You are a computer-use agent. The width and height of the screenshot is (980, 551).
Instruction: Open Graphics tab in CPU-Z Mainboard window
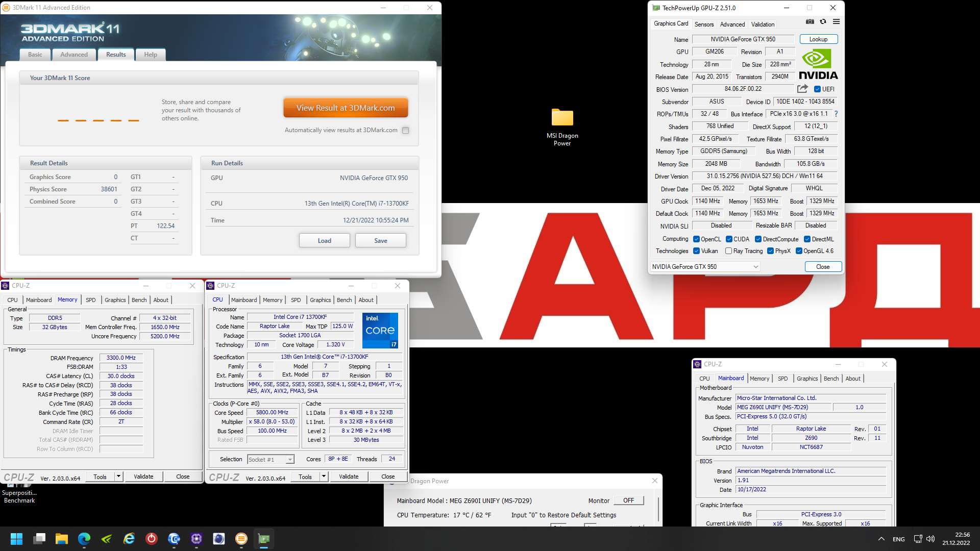[x=807, y=379]
